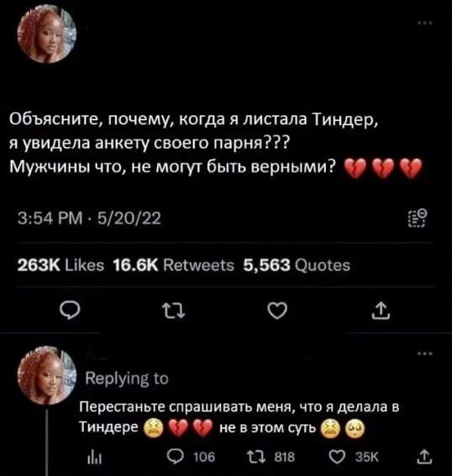Open the 263K Likes list
452x476 pixels.
[60, 265]
